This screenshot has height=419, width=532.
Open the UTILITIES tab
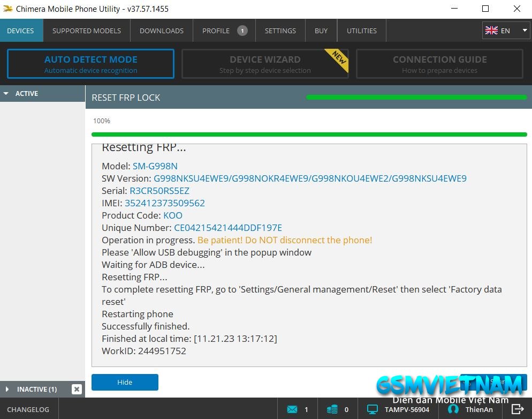pyautogui.click(x=362, y=31)
